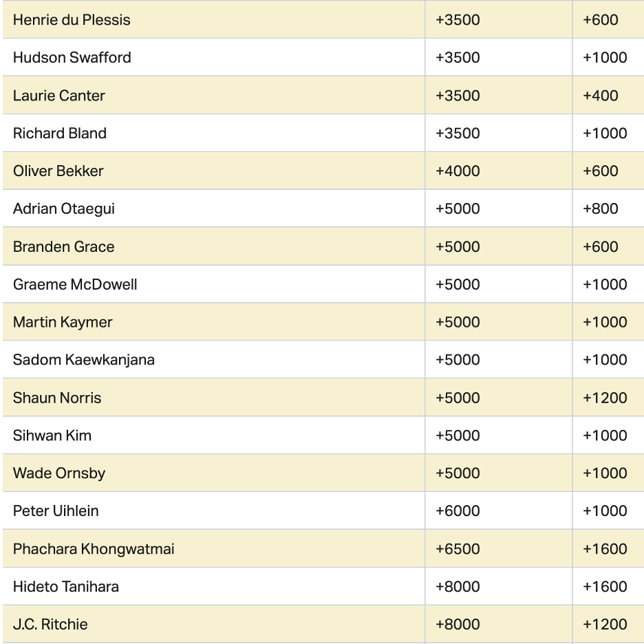This screenshot has width=644, height=644.
Task: Click the Branden Grace name
Action: 64,246
